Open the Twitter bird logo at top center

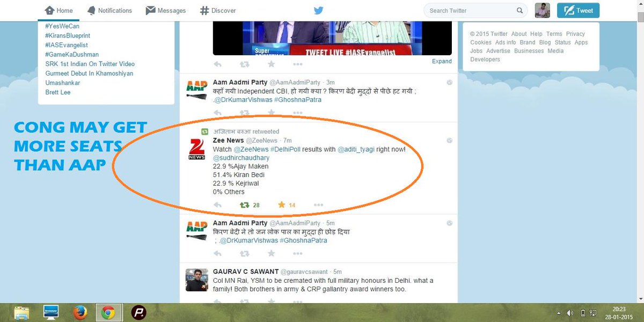pyautogui.click(x=319, y=10)
